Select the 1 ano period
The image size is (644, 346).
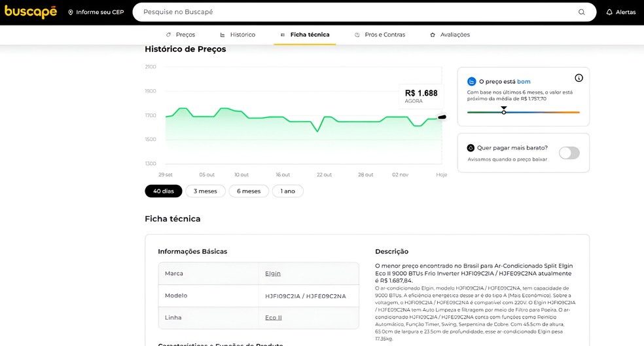288,191
